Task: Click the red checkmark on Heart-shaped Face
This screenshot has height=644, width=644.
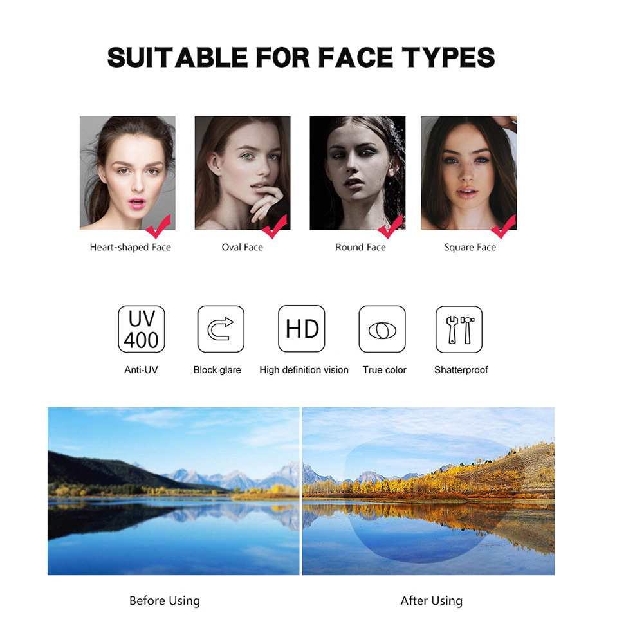Action: coord(158,226)
